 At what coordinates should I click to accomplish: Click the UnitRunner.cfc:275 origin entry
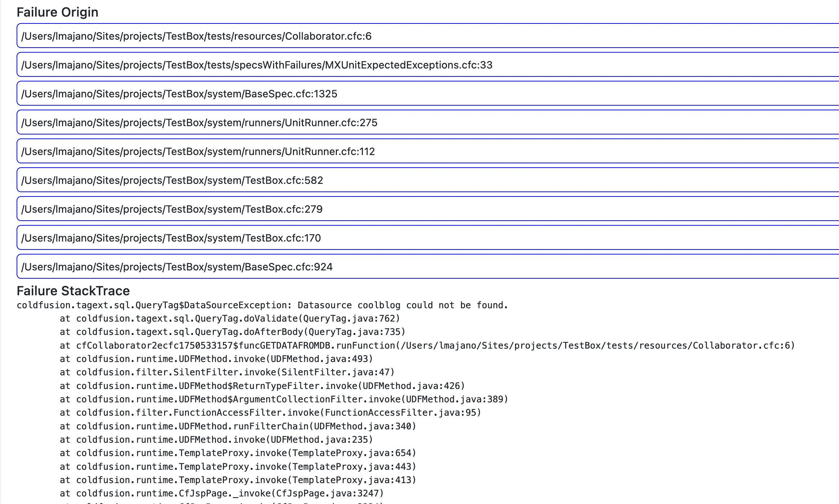199,123
